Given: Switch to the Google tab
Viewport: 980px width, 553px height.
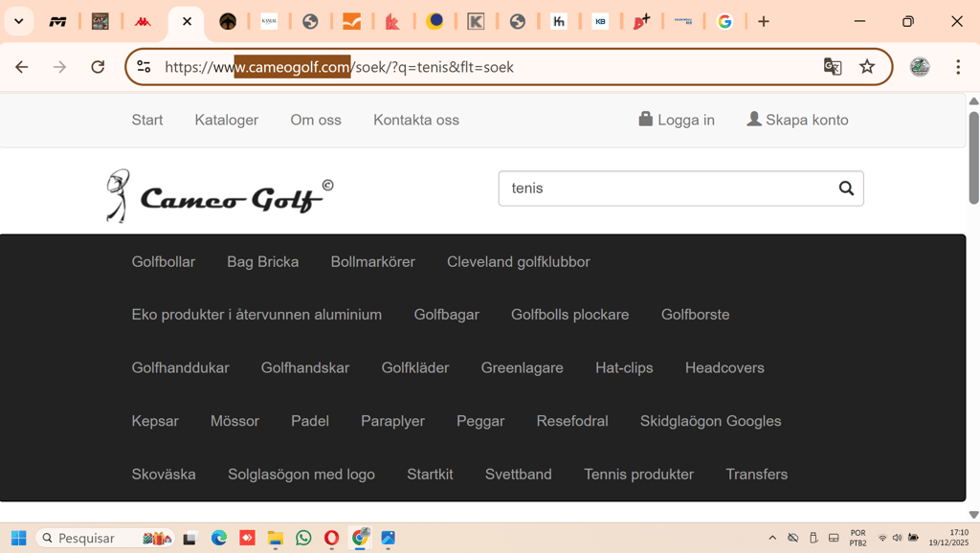Looking at the screenshot, I should [x=724, y=22].
